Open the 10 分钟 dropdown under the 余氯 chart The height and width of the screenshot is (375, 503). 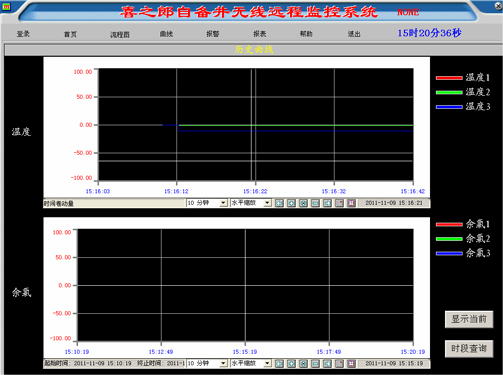207,363
